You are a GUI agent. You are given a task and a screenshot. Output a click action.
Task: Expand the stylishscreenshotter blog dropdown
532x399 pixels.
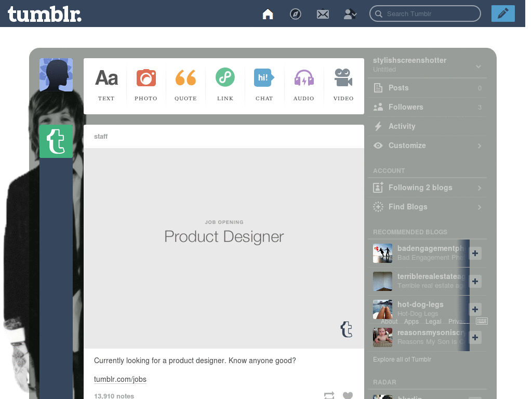[x=478, y=66]
